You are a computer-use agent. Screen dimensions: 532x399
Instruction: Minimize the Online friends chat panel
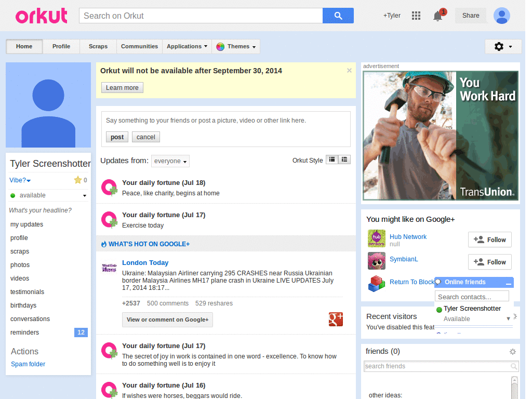508,283
